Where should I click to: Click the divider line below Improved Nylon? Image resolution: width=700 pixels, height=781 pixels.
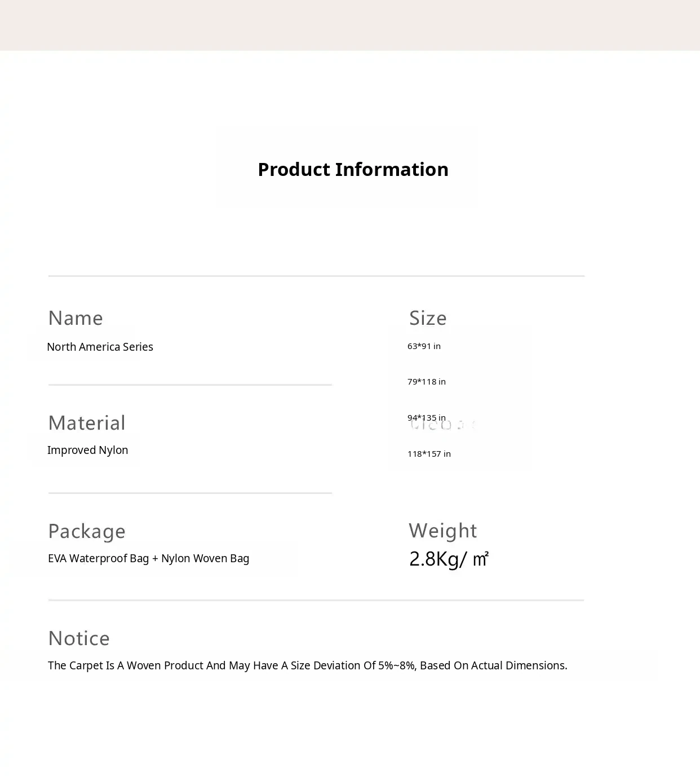[x=190, y=493]
